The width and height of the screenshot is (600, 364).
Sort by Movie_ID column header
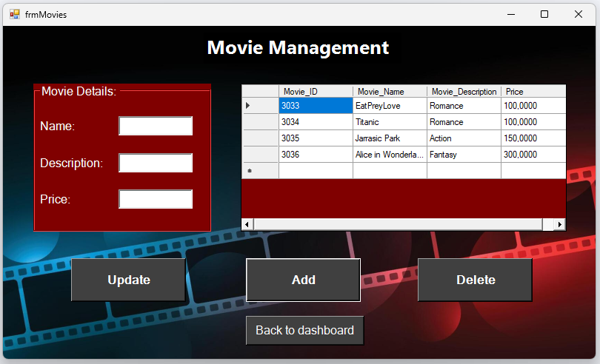[316, 92]
